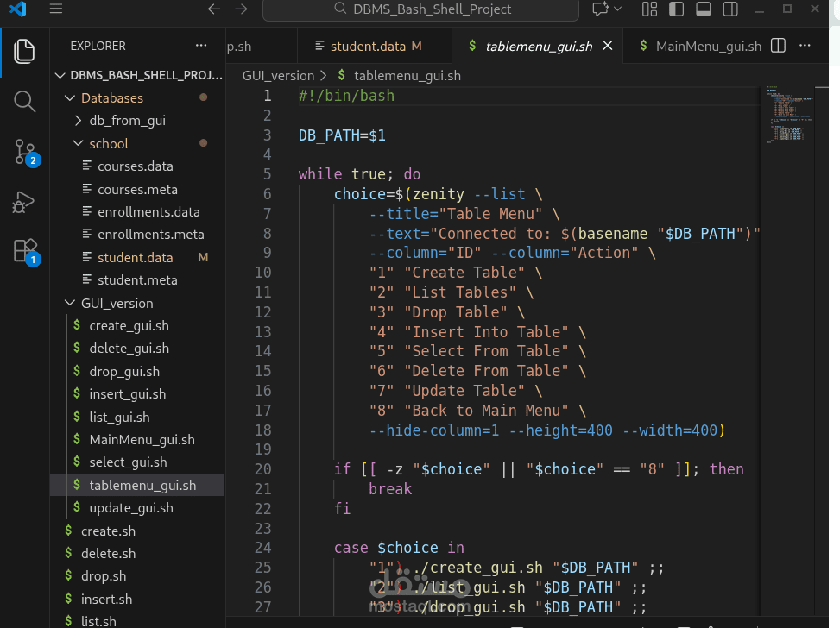Click GUI_version in the breadcrumb path
Screen dimensions: 840x628
(278, 76)
